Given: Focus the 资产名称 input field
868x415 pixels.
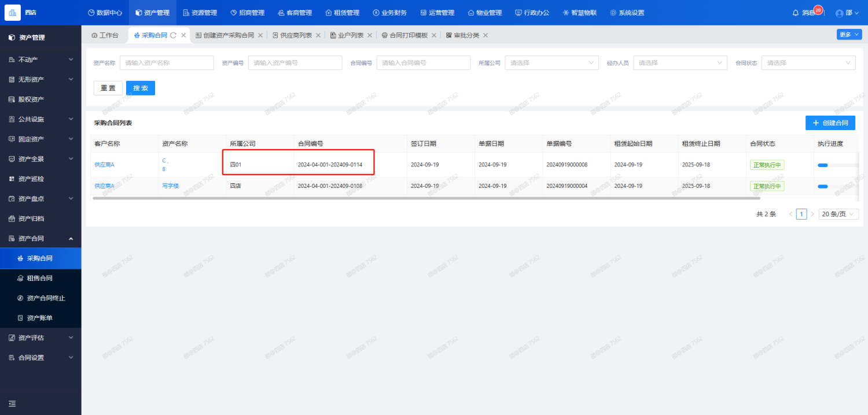Looking at the screenshot, I should pos(167,63).
